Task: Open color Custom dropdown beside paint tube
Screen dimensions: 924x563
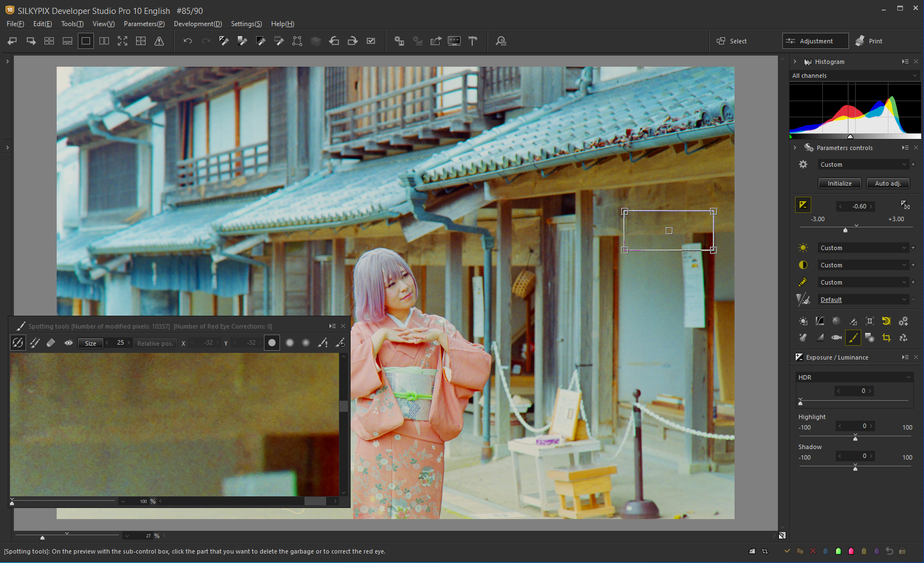Action: (863, 282)
